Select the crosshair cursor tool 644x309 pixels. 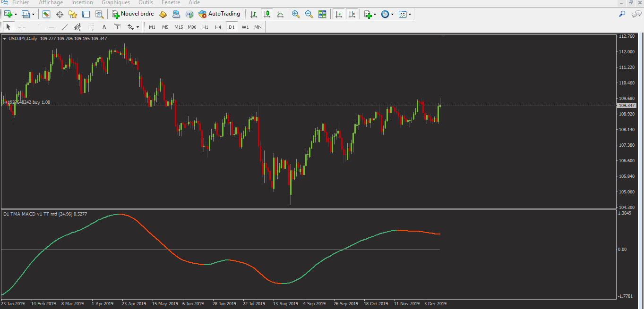[x=22, y=27]
